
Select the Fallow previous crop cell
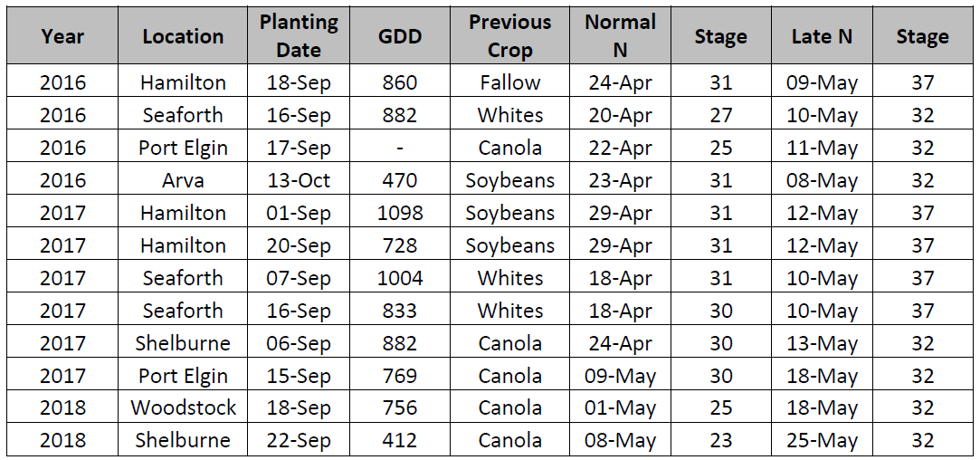click(509, 83)
